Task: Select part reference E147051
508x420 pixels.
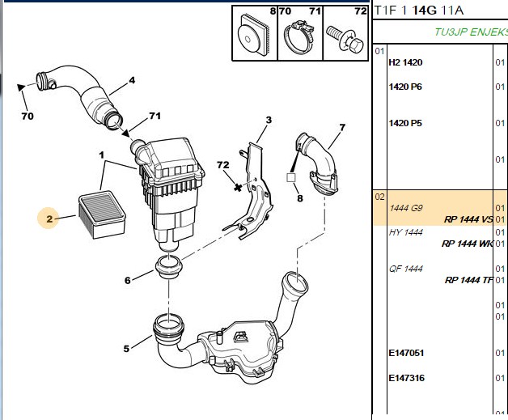Action: (x=406, y=353)
